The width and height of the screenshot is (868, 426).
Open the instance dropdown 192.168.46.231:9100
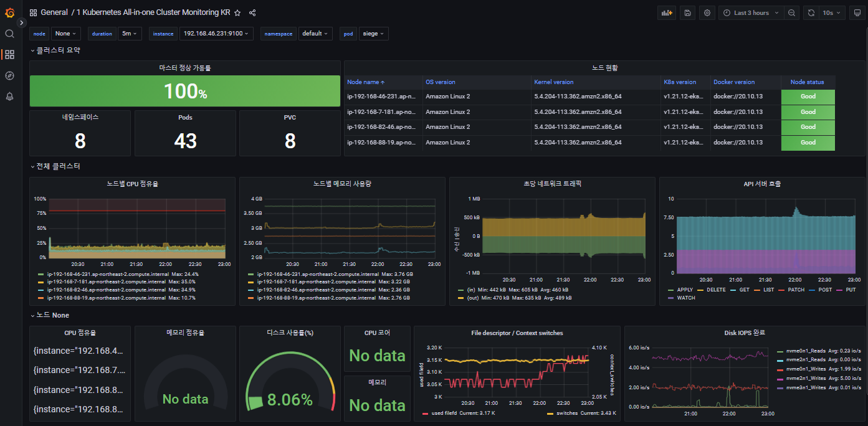click(216, 34)
